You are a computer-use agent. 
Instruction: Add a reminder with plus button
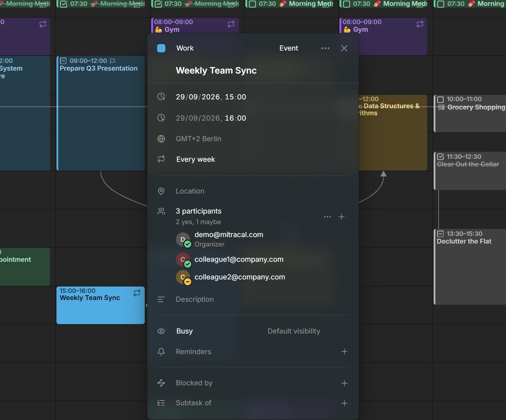[x=344, y=351]
